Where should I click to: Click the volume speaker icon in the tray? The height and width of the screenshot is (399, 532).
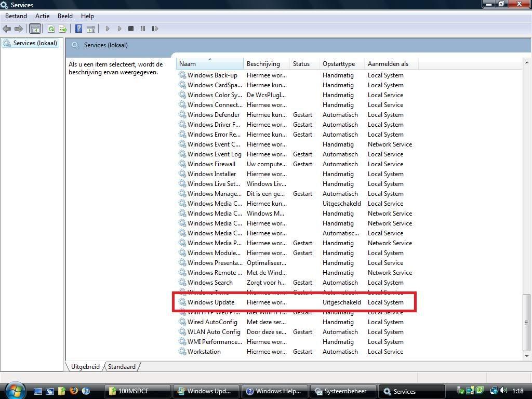pos(503,391)
